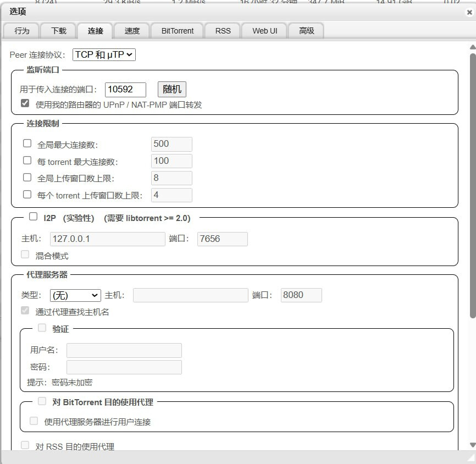Click the proxy 主机 input field
476x464 pixels.
tap(190, 295)
